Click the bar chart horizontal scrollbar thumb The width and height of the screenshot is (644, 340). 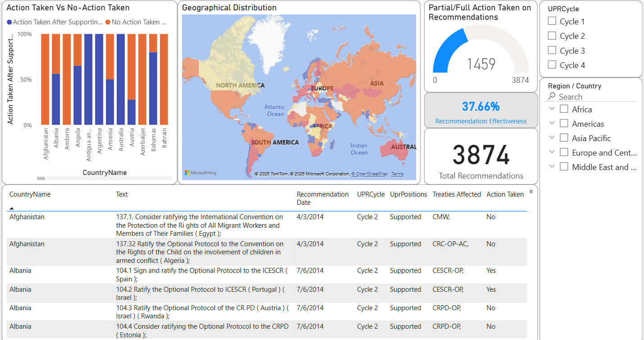pos(41,179)
